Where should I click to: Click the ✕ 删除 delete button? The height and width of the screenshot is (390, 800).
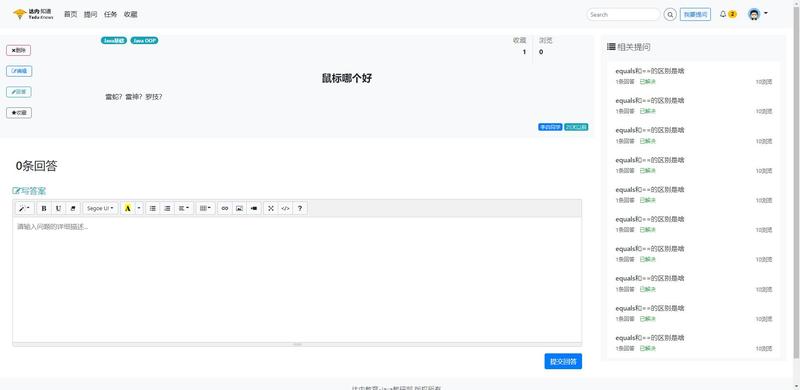(18, 50)
